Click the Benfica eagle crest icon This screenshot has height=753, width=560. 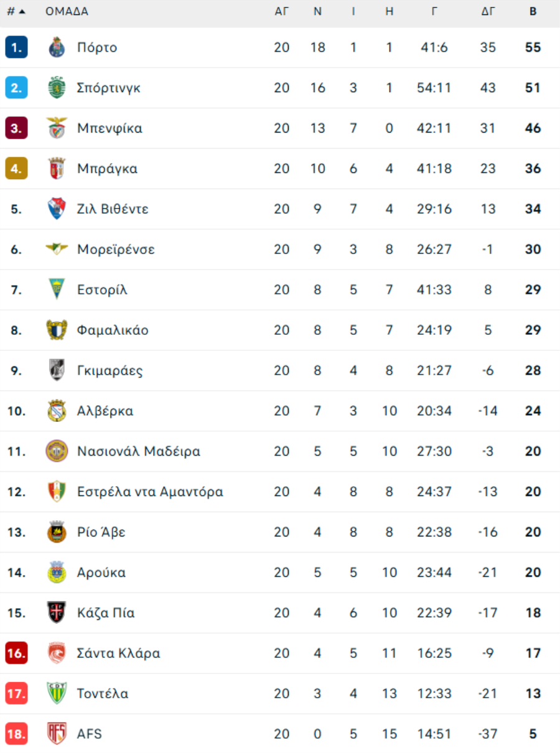point(57,128)
